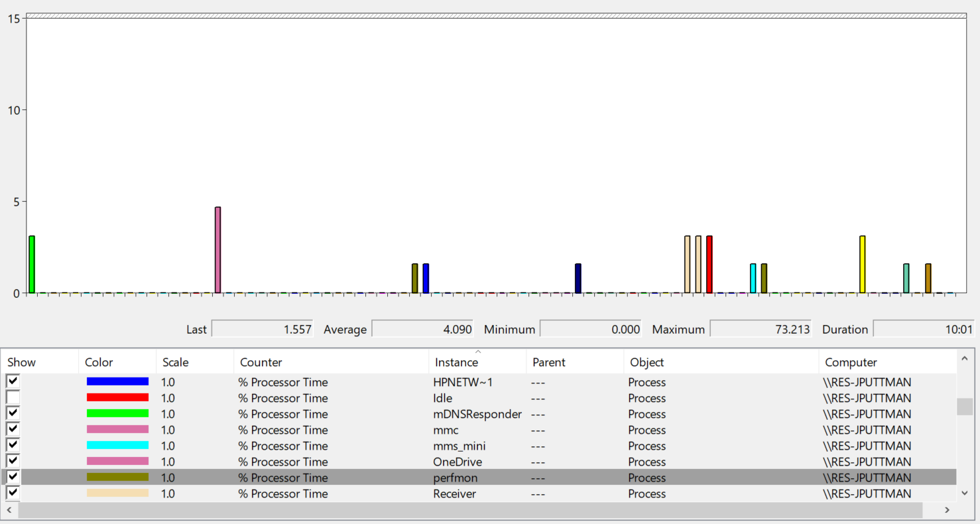Click the horizontal scrollbar left arrow
Screen dimensions: 980x524
pyautogui.click(x=9, y=510)
